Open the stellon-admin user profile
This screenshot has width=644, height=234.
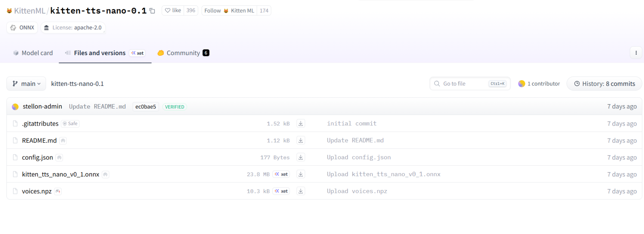42,107
